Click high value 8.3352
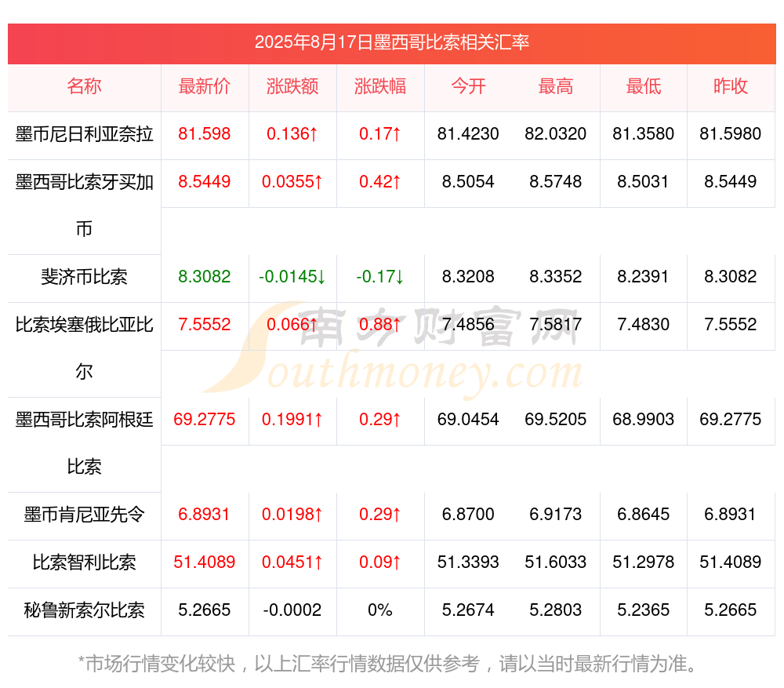Image resolution: width=784 pixels, height=688 pixels. click(x=556, y=277)
